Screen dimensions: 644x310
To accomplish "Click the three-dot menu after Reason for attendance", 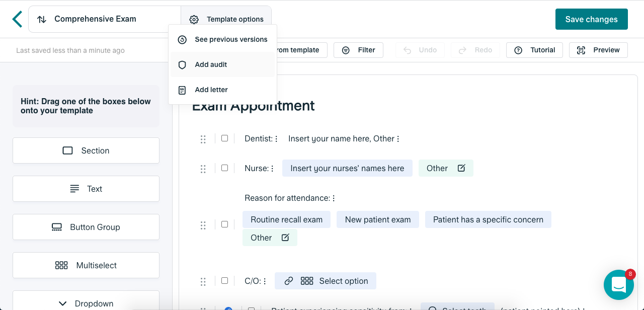I will [334, 198].
